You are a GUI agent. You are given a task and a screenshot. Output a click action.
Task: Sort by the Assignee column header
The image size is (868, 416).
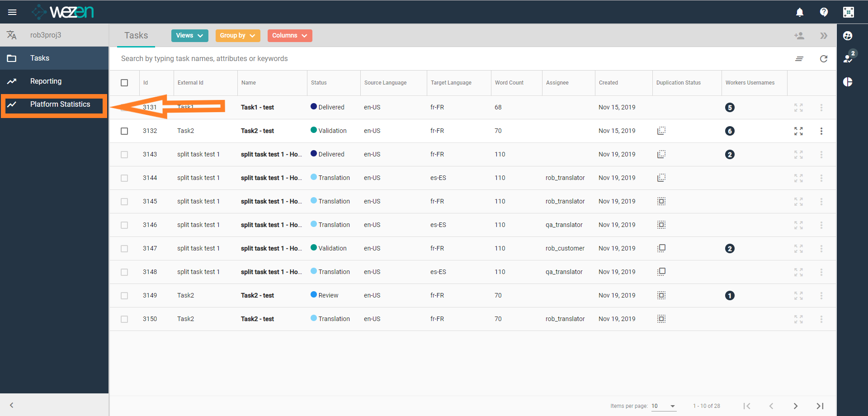click(x=557, y=83)
